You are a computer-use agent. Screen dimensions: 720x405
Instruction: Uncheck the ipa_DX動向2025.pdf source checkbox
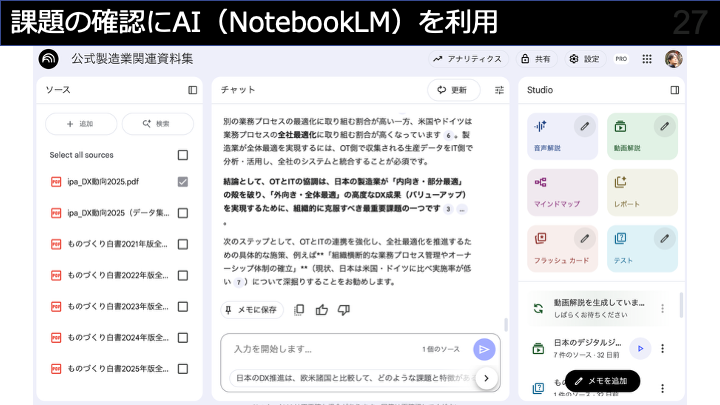182,182
